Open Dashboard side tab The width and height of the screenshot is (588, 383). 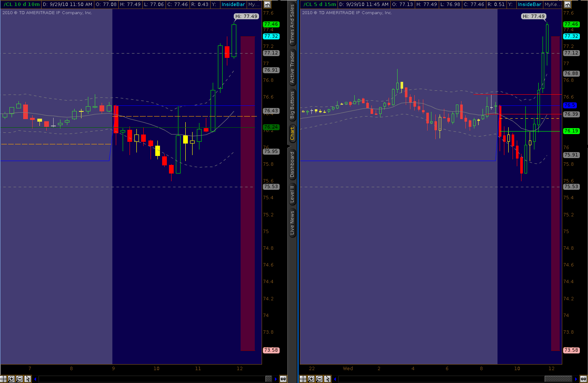(292, 165)
